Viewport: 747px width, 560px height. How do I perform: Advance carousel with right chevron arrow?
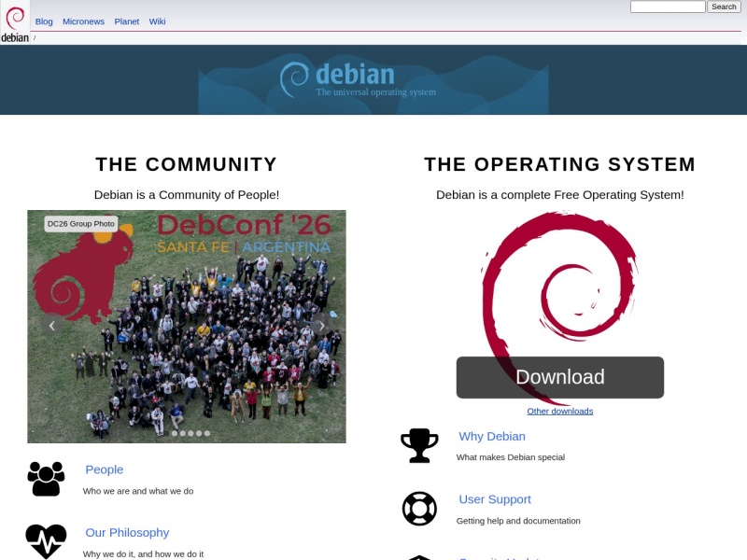click(x=321, y=326)
